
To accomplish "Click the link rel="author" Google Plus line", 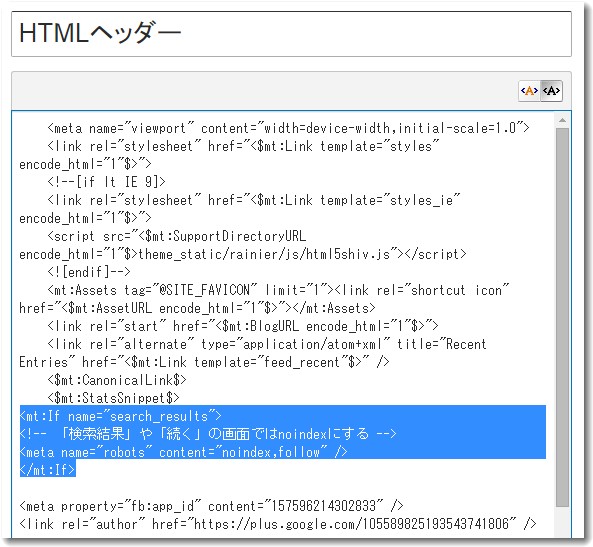I will coord(278,524).
